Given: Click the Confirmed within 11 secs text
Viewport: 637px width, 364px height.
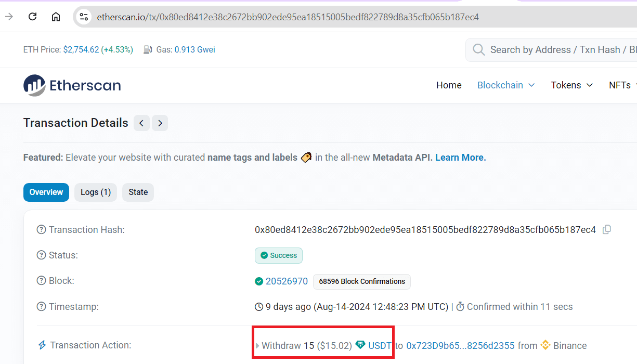Looking at the screenshot, I should point(519,307).
